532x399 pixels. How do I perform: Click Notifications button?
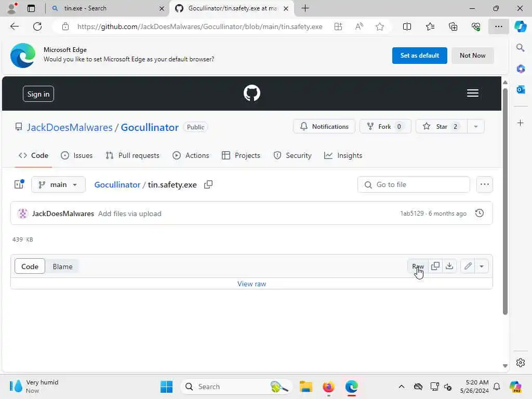click(x=324, y=127)
